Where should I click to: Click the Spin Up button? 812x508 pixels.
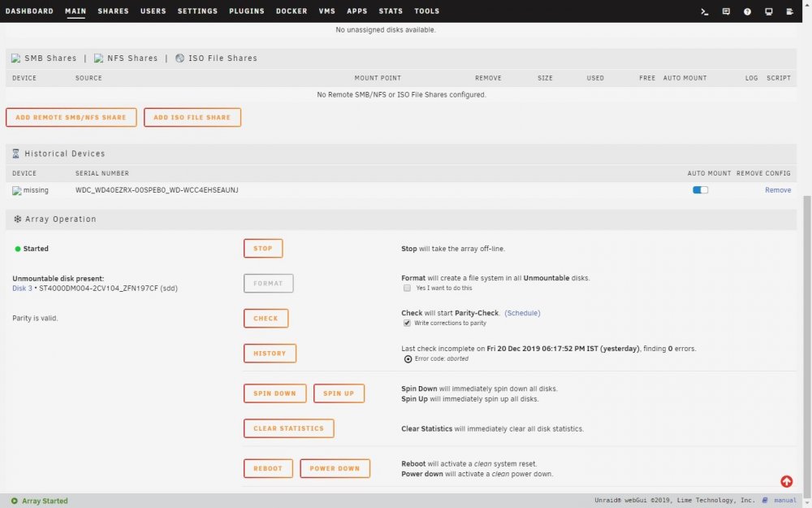pyautogui.click(x=339, y=393)
